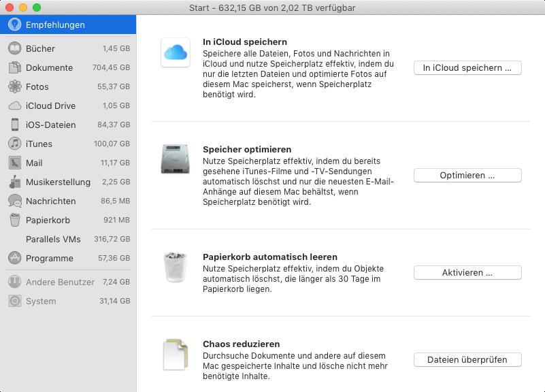Select the iOS-Dateien phone icon
Screen dimensions: 545x392
tap(14, 125)
